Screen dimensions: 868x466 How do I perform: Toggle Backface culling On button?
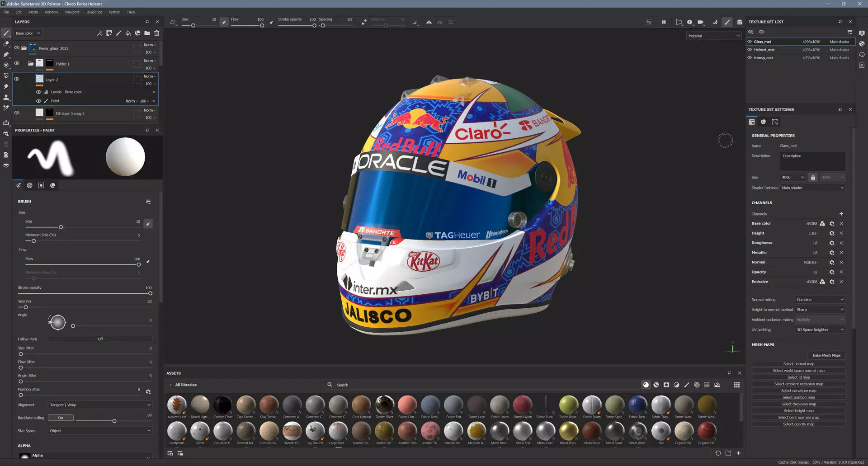61,418
